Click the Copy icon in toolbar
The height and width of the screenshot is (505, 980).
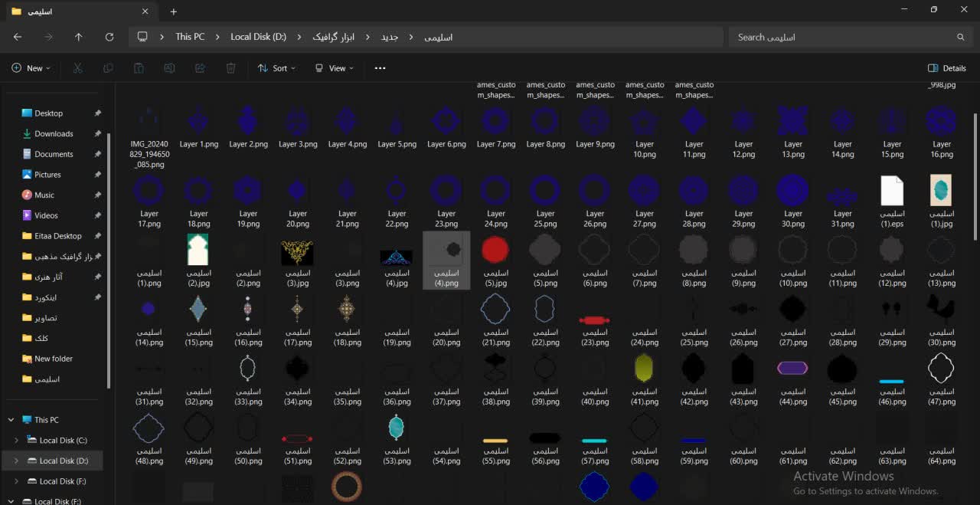pos(108,68)
